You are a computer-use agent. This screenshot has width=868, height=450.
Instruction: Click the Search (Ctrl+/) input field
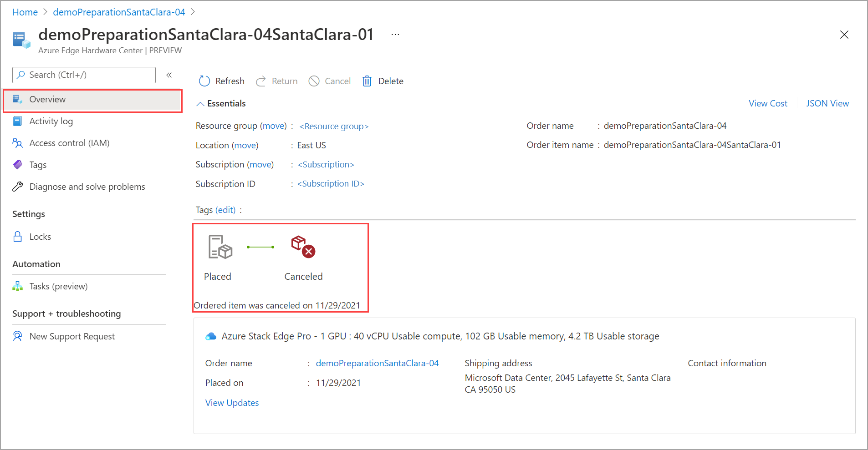point(84,75)
